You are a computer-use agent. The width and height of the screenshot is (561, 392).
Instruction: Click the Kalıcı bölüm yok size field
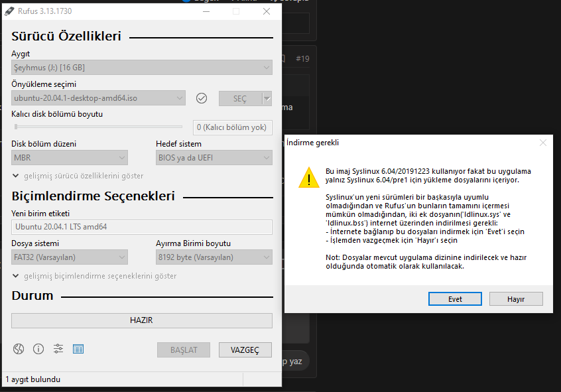pyautogui.click(x=233, y=127)
